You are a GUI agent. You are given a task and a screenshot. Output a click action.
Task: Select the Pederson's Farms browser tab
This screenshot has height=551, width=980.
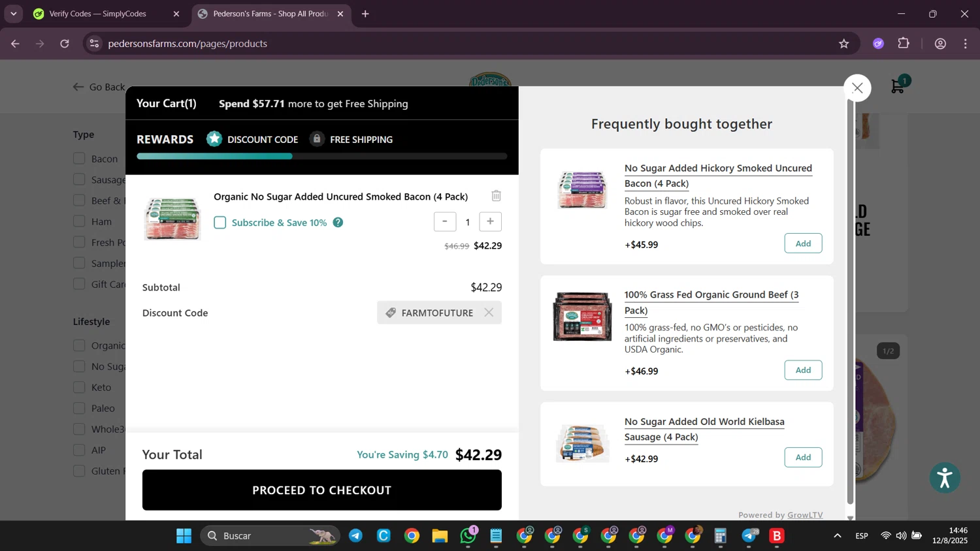point(270,14)
